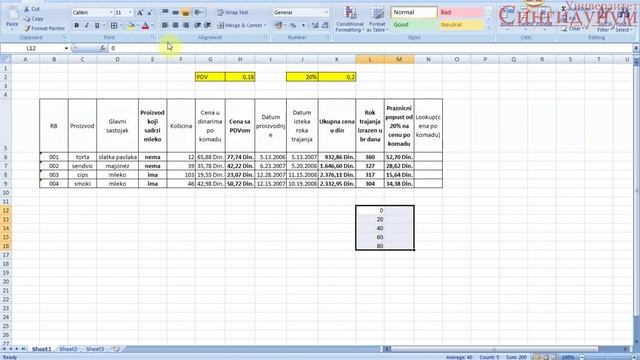Toggle Wrap Text
Screen dimensions: 640x360
tap(233, 13)
